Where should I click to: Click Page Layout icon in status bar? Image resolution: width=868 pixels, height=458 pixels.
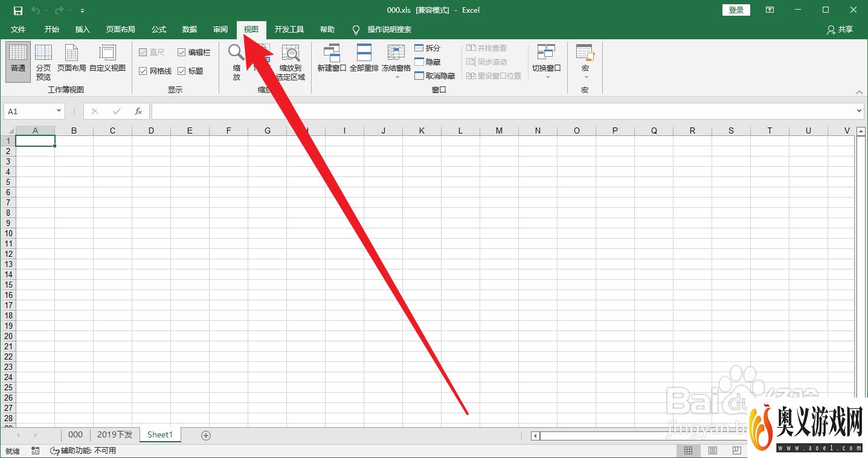click(713, 451)
